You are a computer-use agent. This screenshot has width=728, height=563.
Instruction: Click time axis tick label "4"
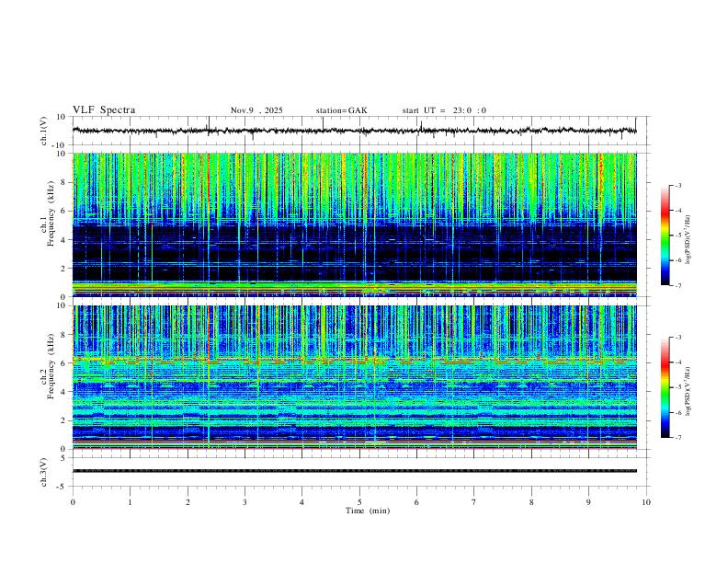coord(301,502)
